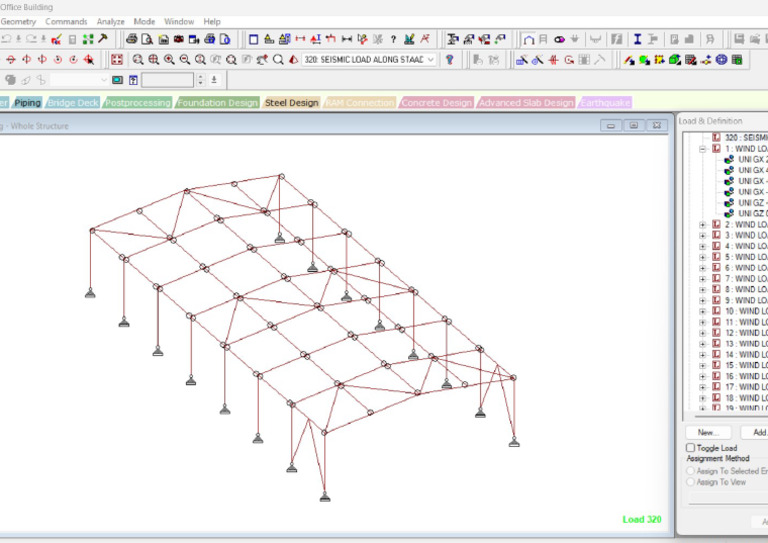Click the I-beam section icon
Viewport: 768px width, 543px height.
pyautogui.click(x=636, y=40)
